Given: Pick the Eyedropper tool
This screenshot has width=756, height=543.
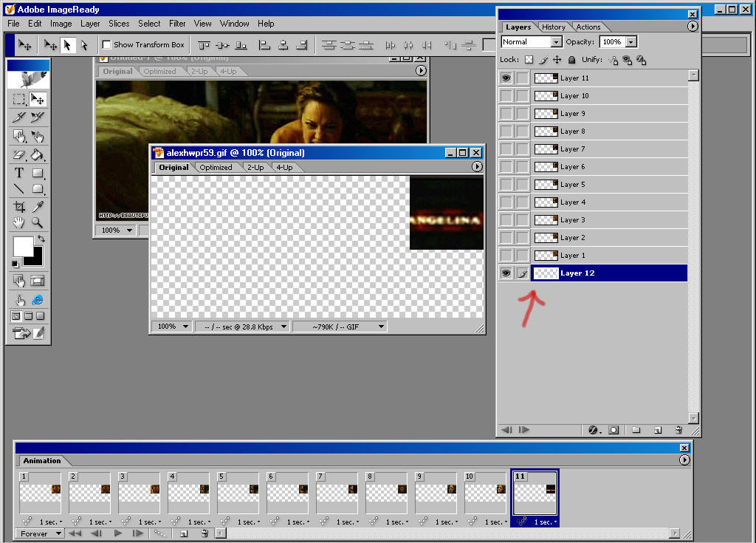Looking at the screenshot, I should coord(37,207).
